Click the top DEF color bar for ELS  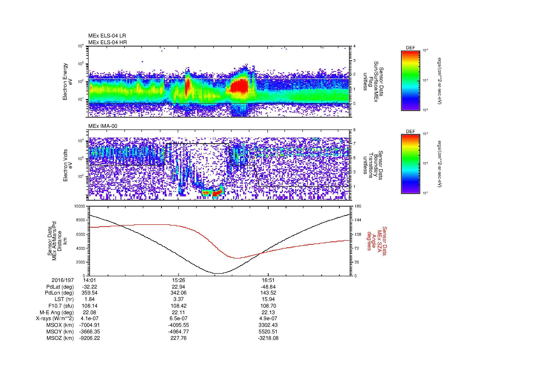410,80
